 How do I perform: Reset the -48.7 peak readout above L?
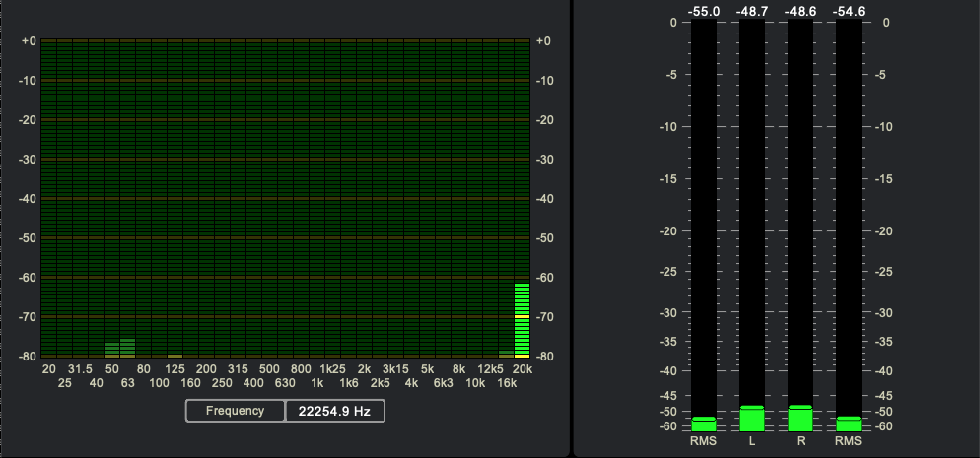752,11
